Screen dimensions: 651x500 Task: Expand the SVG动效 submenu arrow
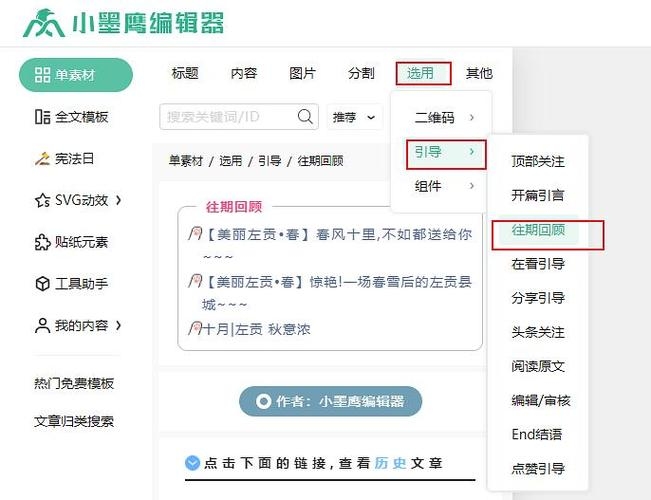[119, 200]
